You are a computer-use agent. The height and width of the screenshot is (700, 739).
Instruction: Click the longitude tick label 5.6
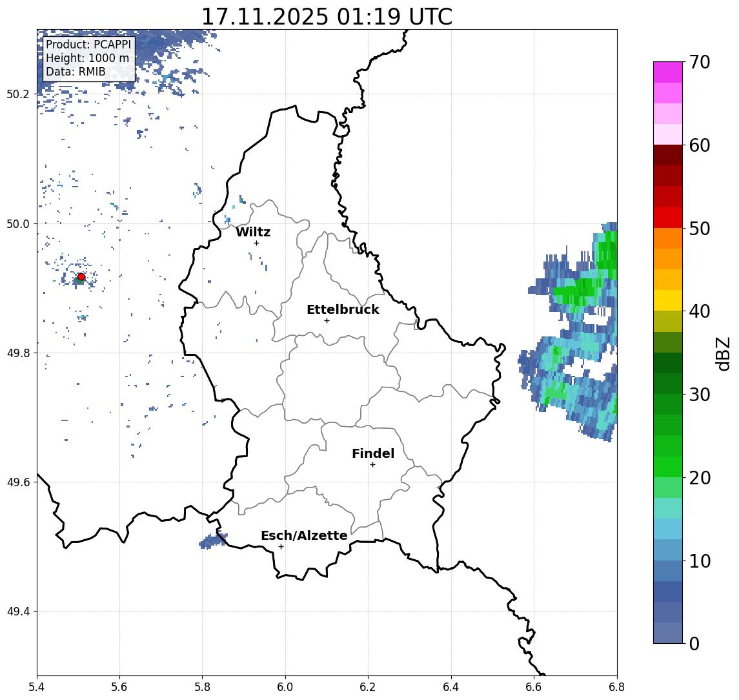point(119,687)
